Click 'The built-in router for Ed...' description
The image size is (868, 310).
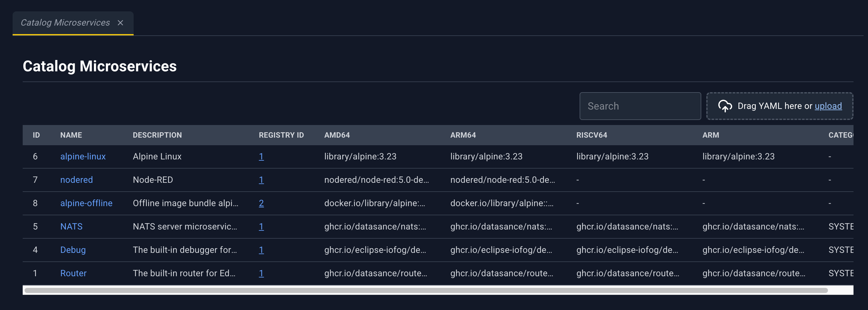pos(184,273)
